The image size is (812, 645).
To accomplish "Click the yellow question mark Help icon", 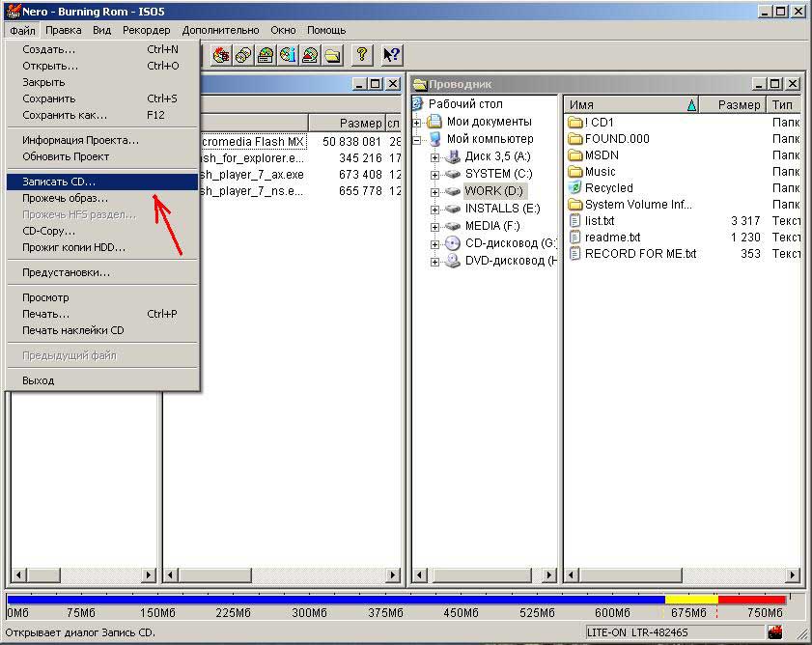I will (362, 55).
